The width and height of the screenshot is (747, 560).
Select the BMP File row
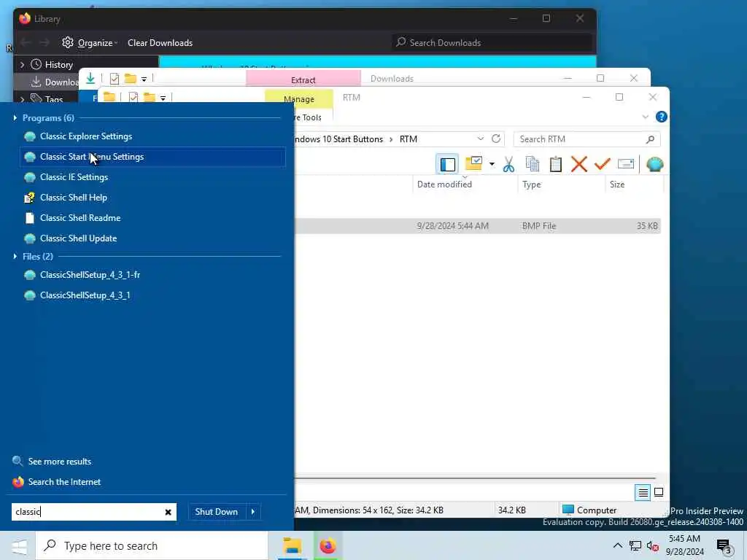point(477,226)
